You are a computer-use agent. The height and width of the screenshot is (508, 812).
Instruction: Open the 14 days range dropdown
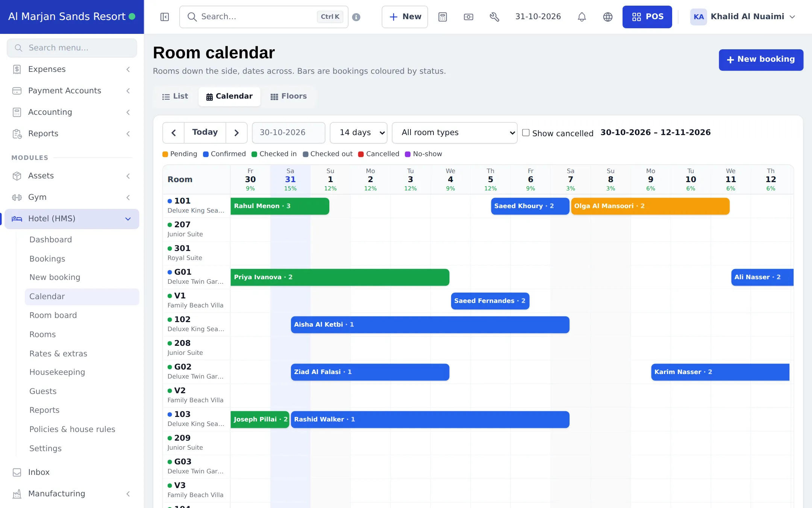click(x=359, y=133)
